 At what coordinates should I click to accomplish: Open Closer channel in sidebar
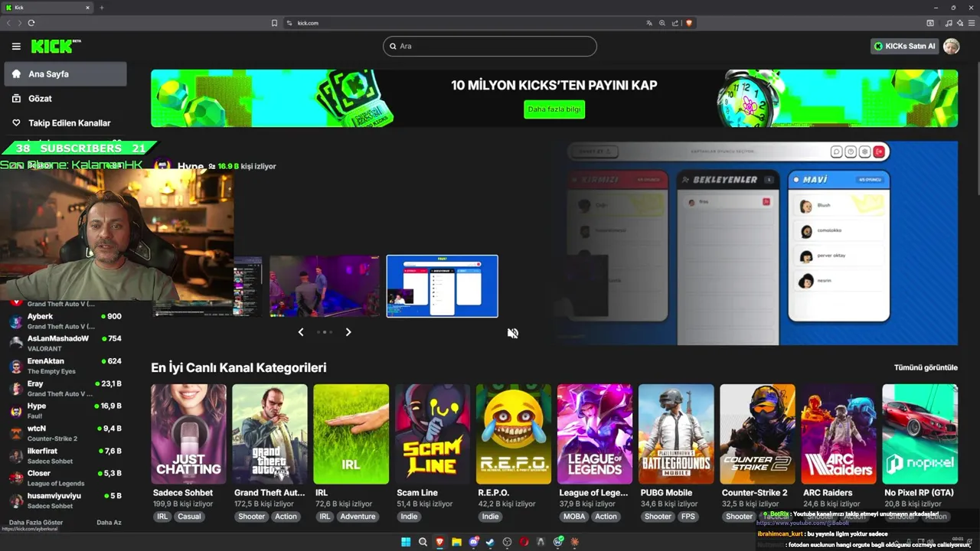click(x=66, y=478)
